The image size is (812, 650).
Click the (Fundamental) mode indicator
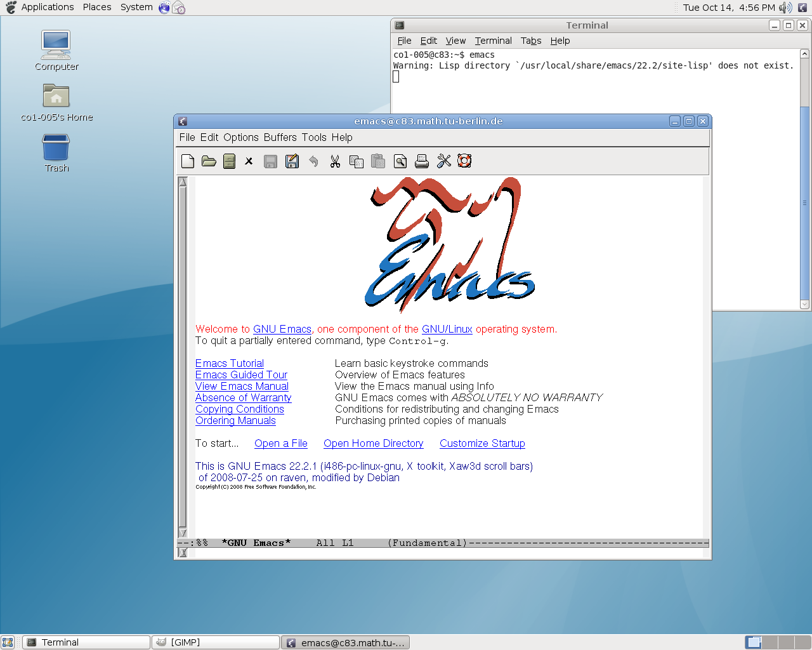428,543
